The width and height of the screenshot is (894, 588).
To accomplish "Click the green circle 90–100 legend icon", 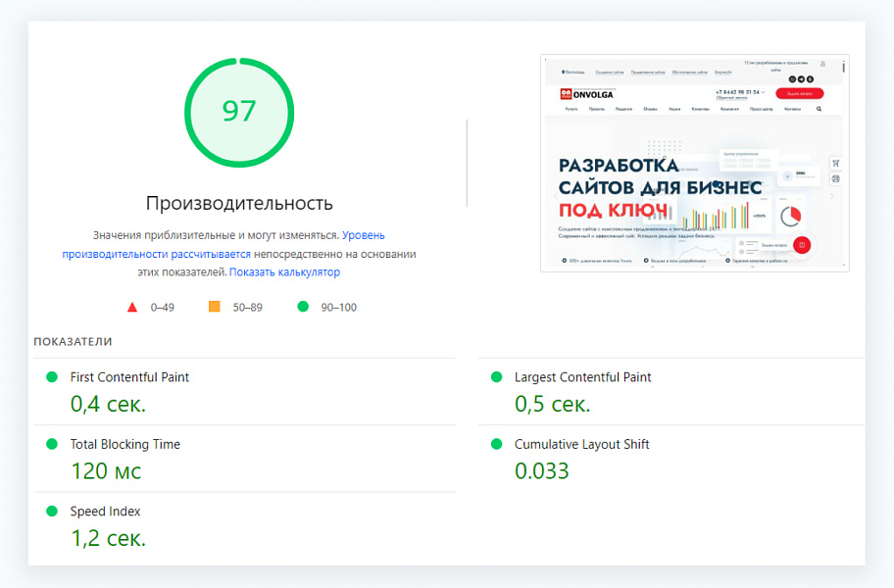I will pos(301,307).
